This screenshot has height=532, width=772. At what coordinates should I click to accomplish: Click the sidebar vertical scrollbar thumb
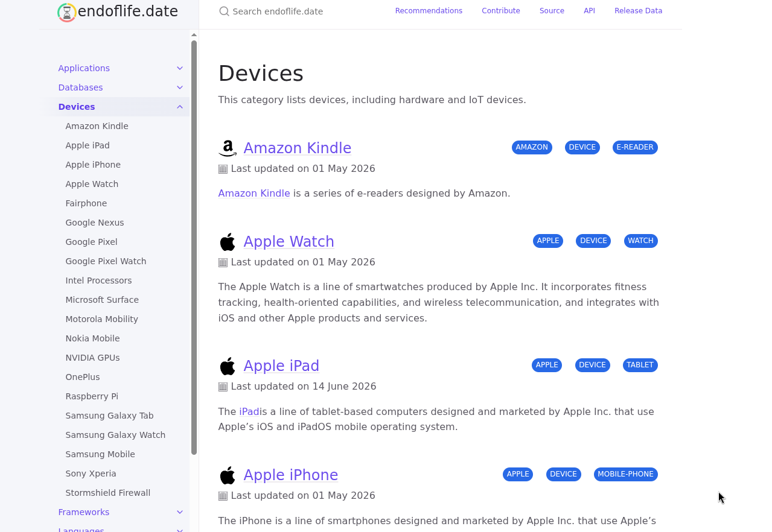point(194,247)
